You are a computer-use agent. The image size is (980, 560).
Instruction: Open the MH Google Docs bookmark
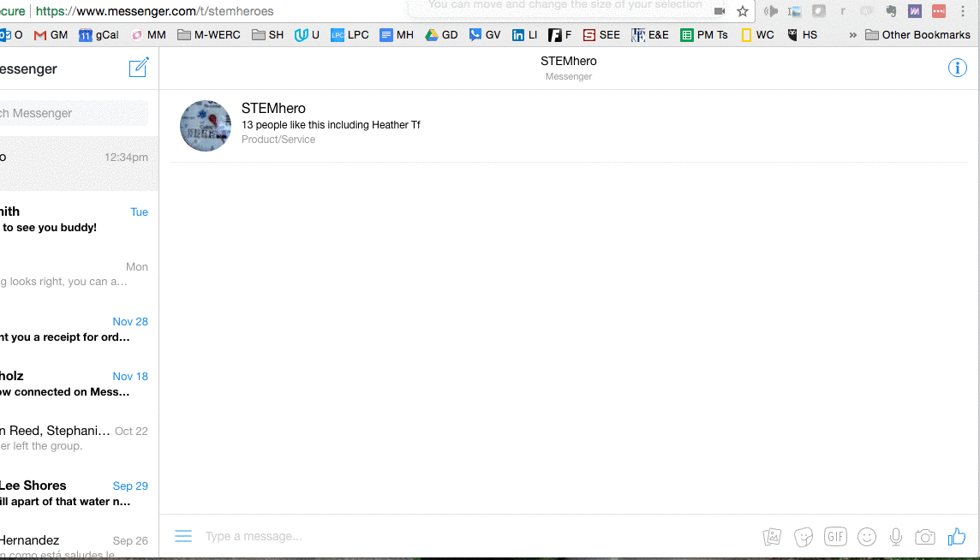(397, 35)
